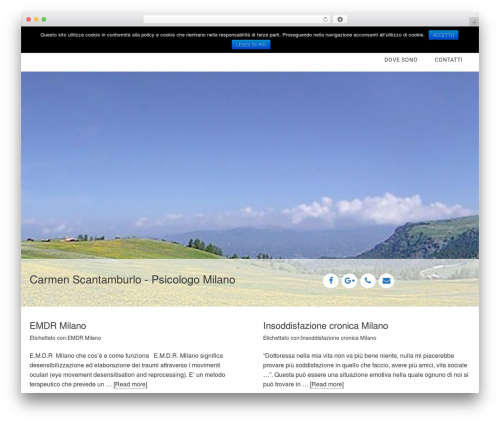This screenshot has width=500, height=423.
Task: Click the Insoddisfazione cronica Milano tag link
Action: pyautogui.click(x=338, y=338)
